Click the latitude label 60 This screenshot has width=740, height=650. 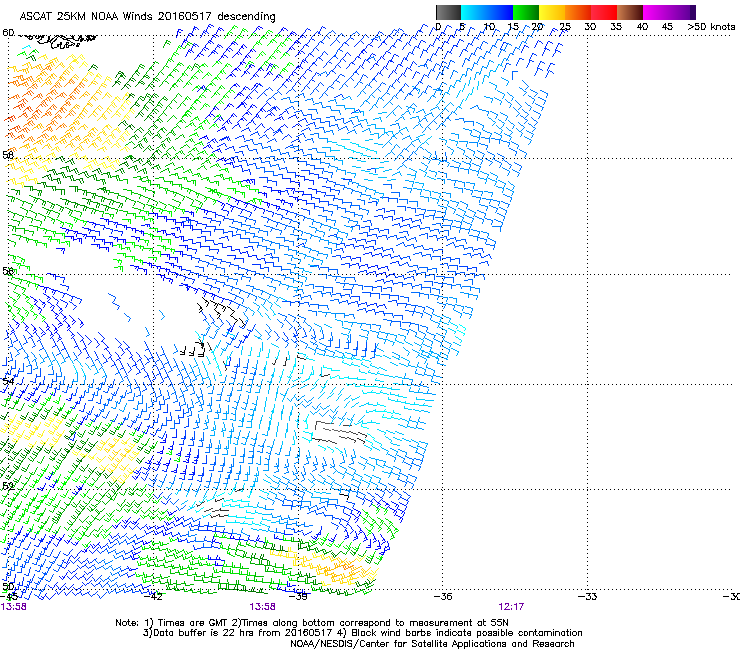8,33
